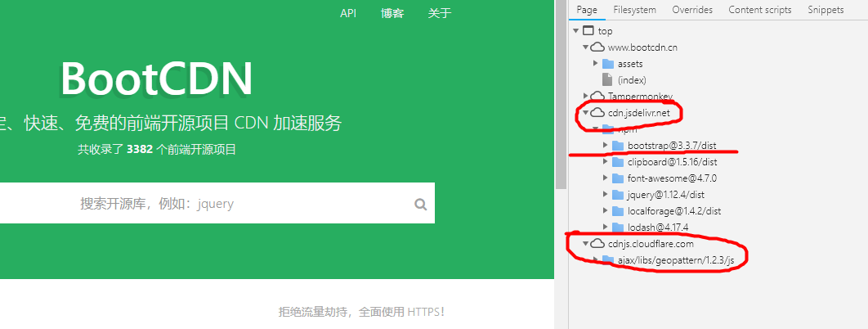Collapse the www.bootcdn.cn domain node

pyautogui.click(x=586, y=47)
